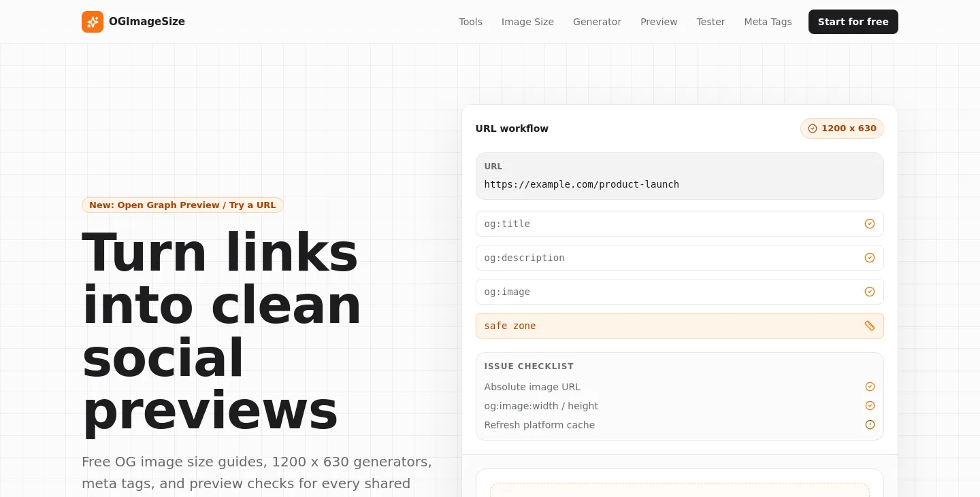
Task: Click the Free OG image size guides paragraph
Action: [x=257, y=473]
